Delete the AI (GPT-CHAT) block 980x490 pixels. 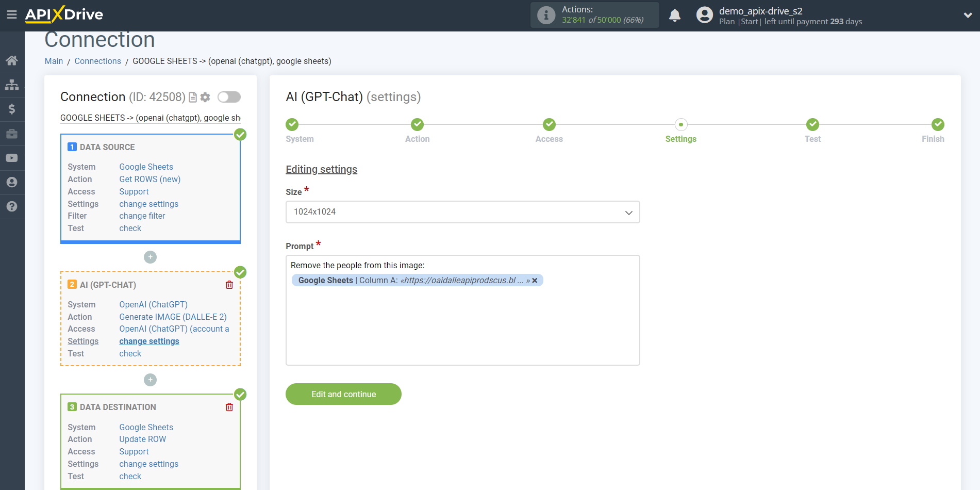[x=229, y=285]
